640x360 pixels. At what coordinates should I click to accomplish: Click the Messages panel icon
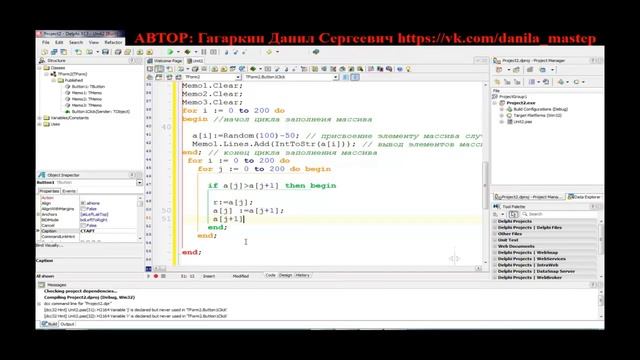[x=42, y=284]
